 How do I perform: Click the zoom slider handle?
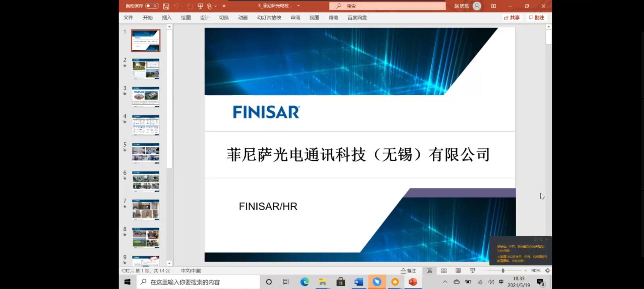coord(503,271)
